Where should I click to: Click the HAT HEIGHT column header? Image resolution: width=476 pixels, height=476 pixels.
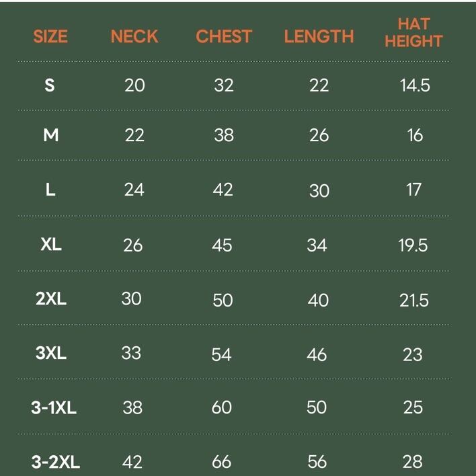click(413, 32)
